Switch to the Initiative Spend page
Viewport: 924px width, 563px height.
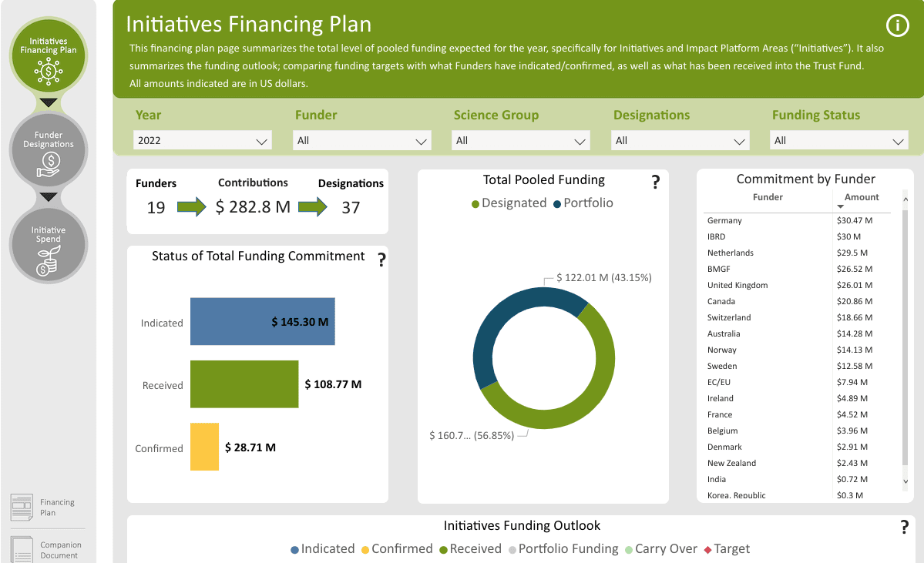click(49, 244)
